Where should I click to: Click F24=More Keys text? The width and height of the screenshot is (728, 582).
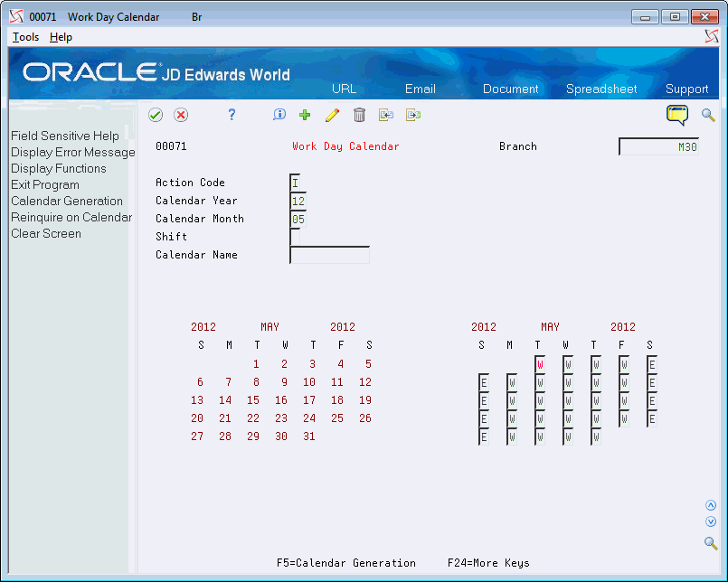point(488,563)
